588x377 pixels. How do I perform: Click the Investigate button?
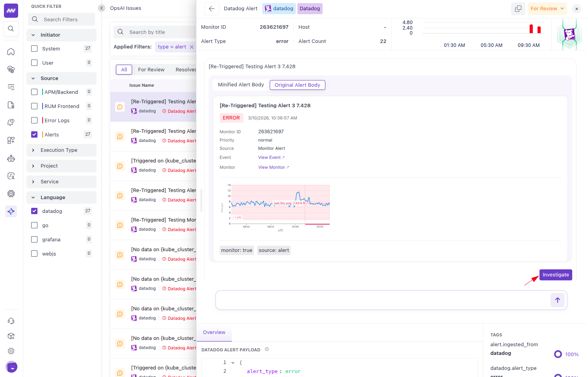pos(555,274)
